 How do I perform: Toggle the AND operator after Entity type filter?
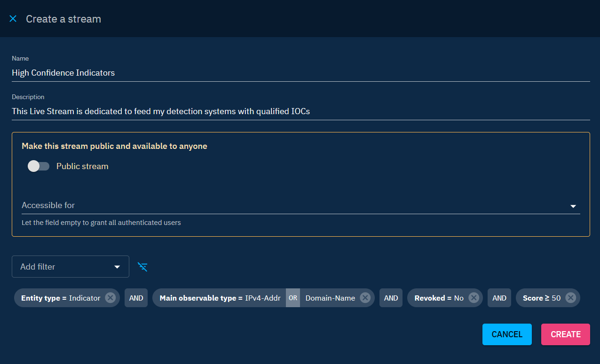click(136, 298)
